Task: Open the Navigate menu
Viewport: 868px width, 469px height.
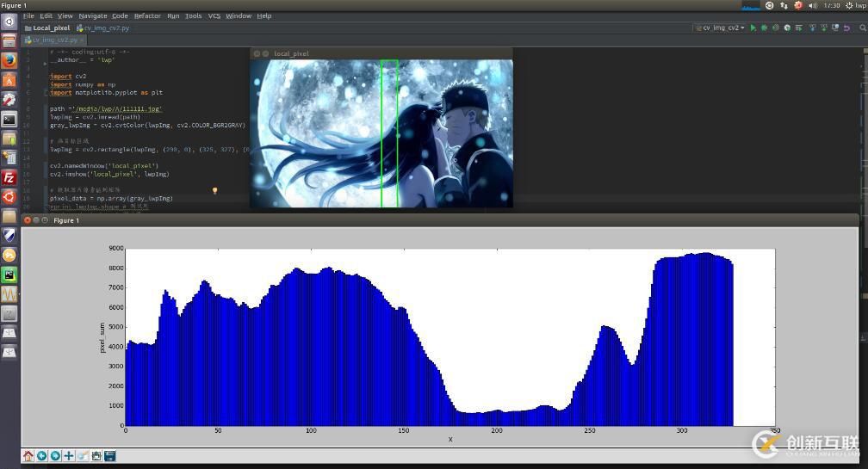Action: tap(92, 16)
